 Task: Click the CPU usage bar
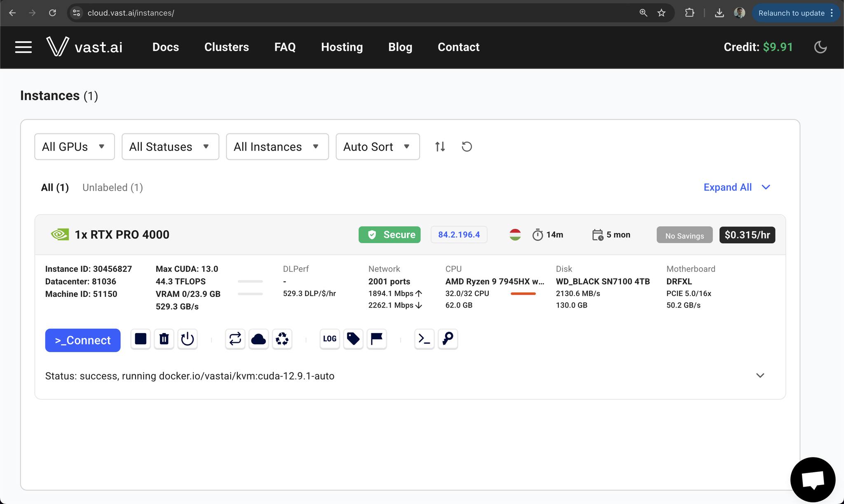tap(523, 294)
